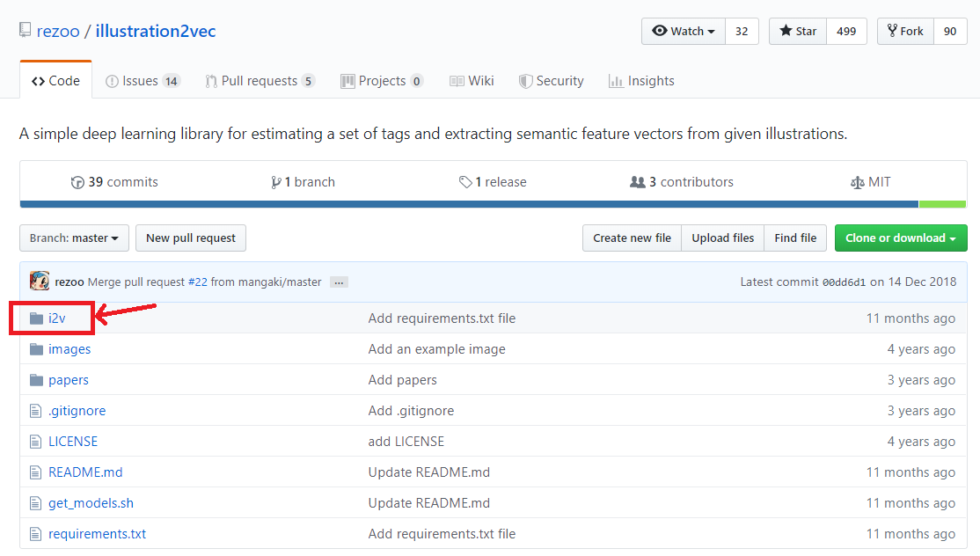
Task: Open the README.md file link
Action: [x=85, y=472]
